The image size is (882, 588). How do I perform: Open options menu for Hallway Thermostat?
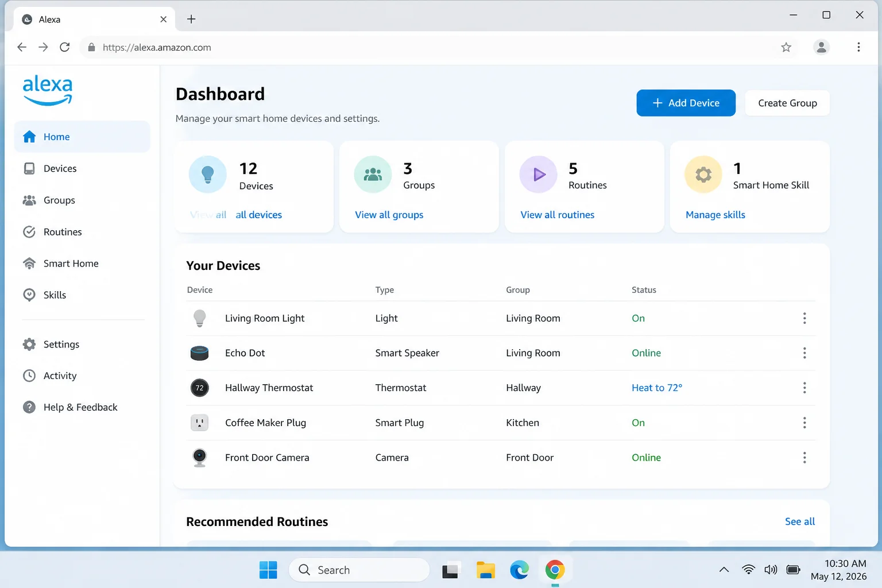pos(804,388)
